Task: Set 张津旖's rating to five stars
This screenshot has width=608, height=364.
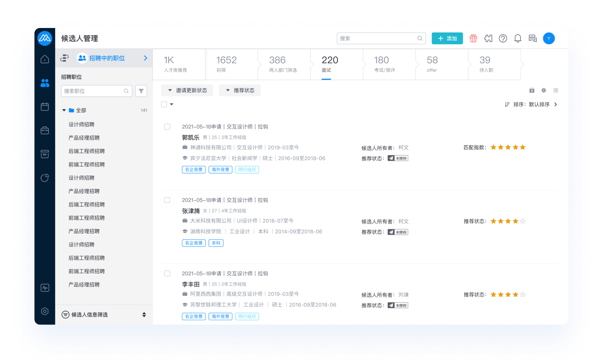Action: coord(523,221)
